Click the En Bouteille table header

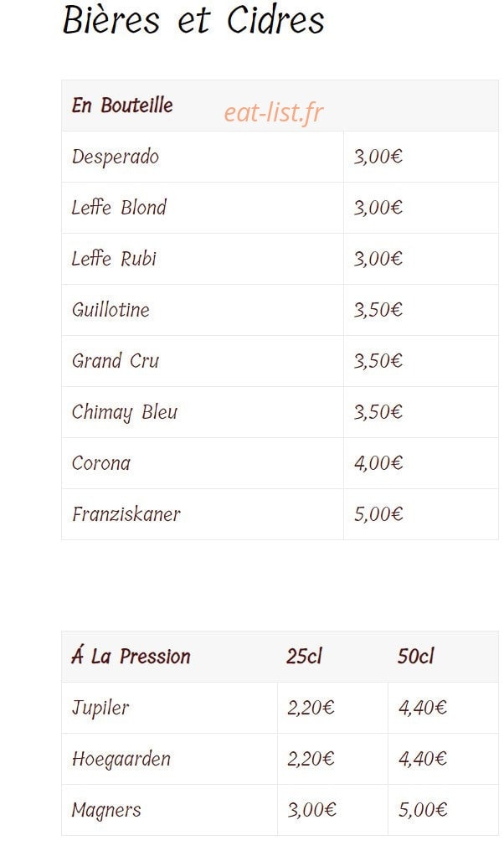(x=122, y=106)
